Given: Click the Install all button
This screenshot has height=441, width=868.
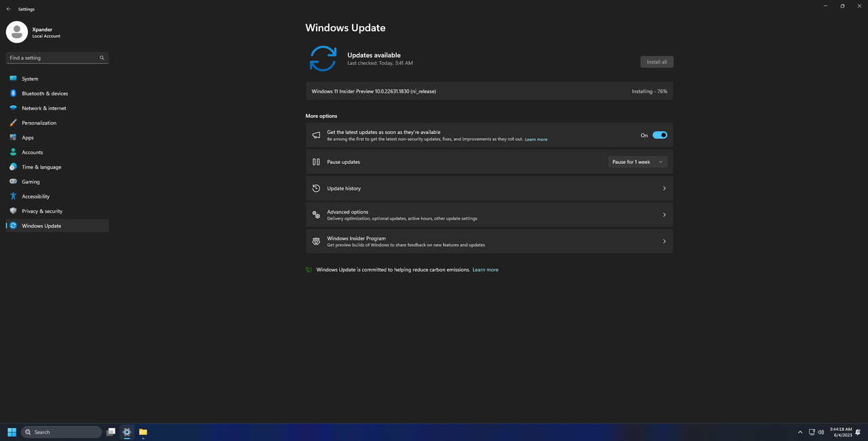Looking at the screenshot, I should (656, 62).
